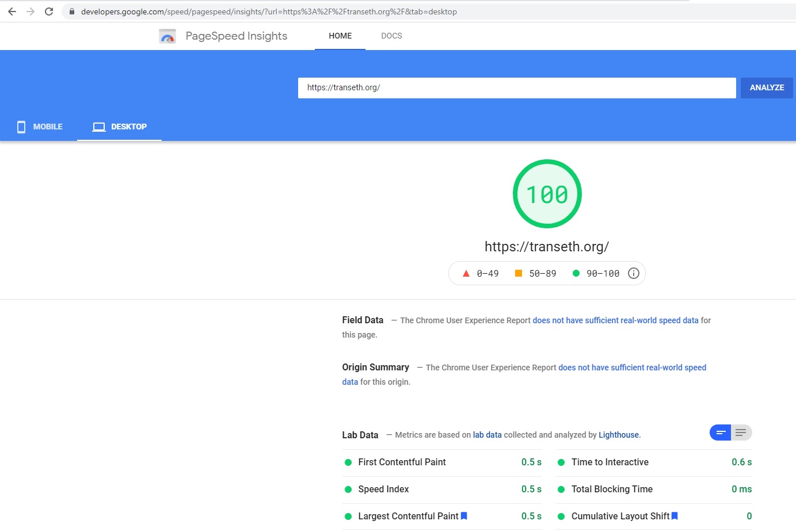Click green dot next to Total Blocking Time
Screen dimensions: 796x532
[561, 489]
